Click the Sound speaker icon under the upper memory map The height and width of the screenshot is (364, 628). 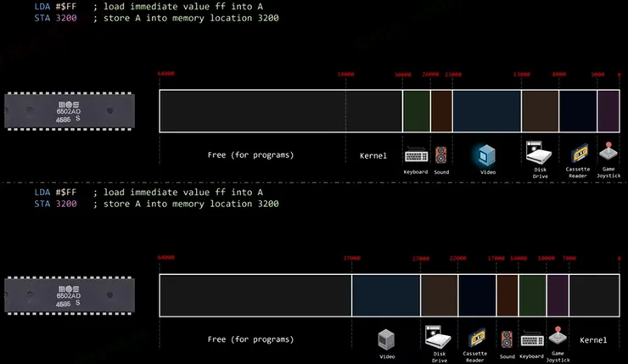pos(440,155)
